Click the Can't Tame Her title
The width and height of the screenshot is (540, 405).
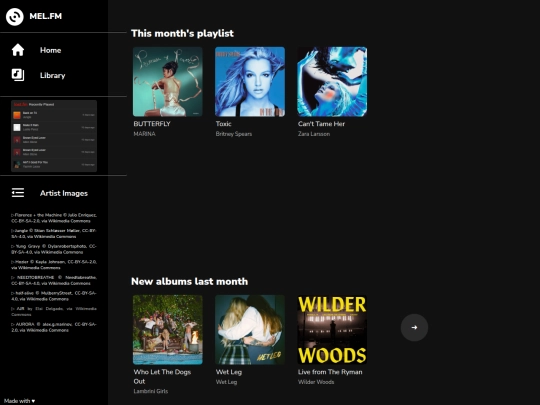pyautogui.click(x=321, y=124)
